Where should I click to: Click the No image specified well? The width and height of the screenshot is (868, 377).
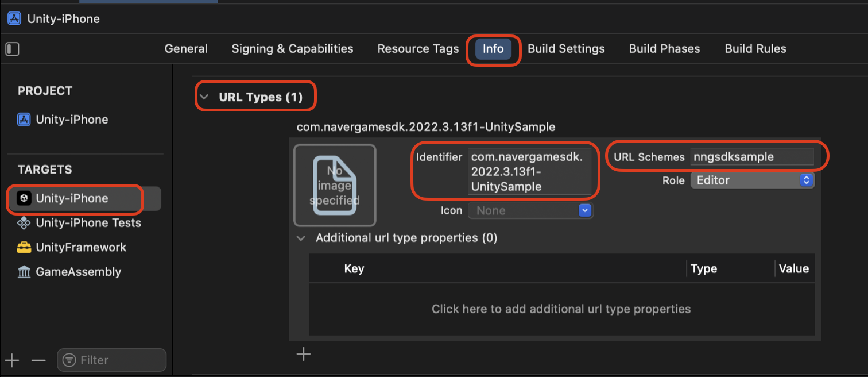[x=335, y=185]
